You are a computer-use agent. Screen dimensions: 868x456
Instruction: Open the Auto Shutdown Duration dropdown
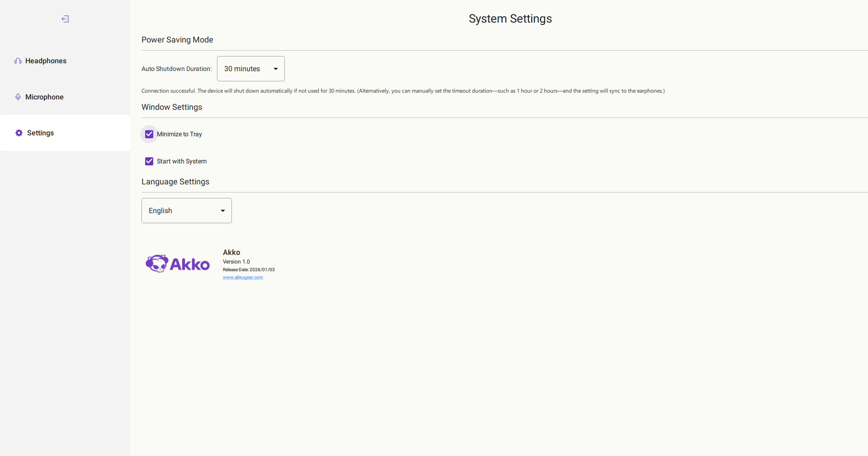point(250,69)
